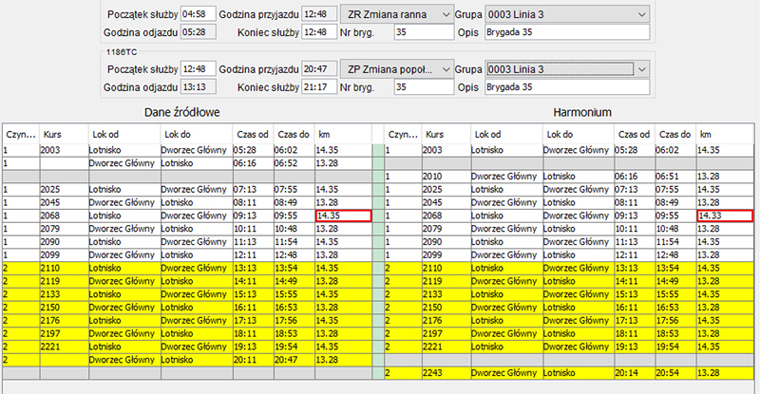The height and width of the screenshot is (394, 760).
Task: Click the Nr bryg. field in first section
Action: 423,32
